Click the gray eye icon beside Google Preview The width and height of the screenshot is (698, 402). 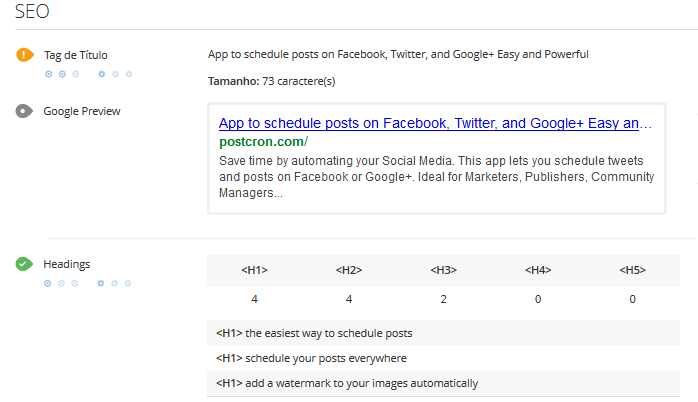pos(24,111)
